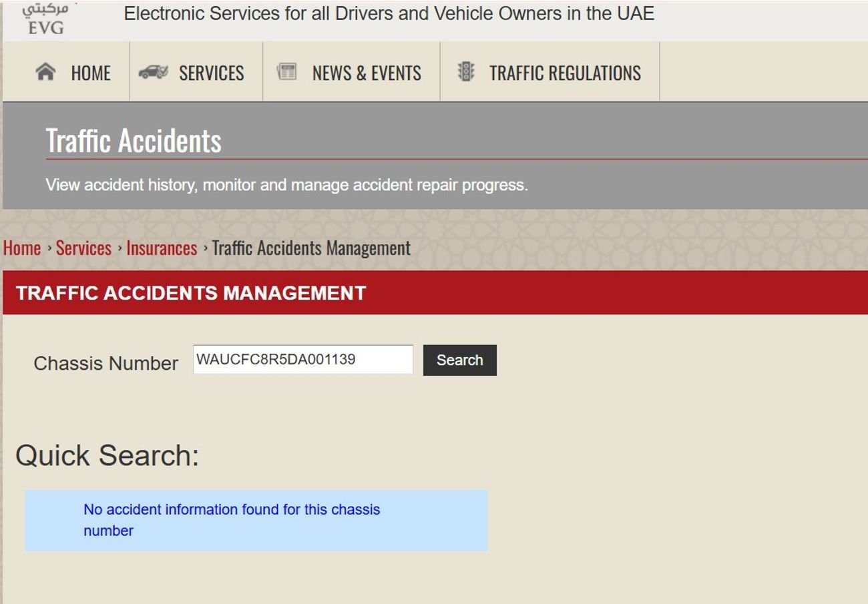868x604 pixels.
Task: Navigate to the Insurances breadcrumb link
Action: coord(162,248)
